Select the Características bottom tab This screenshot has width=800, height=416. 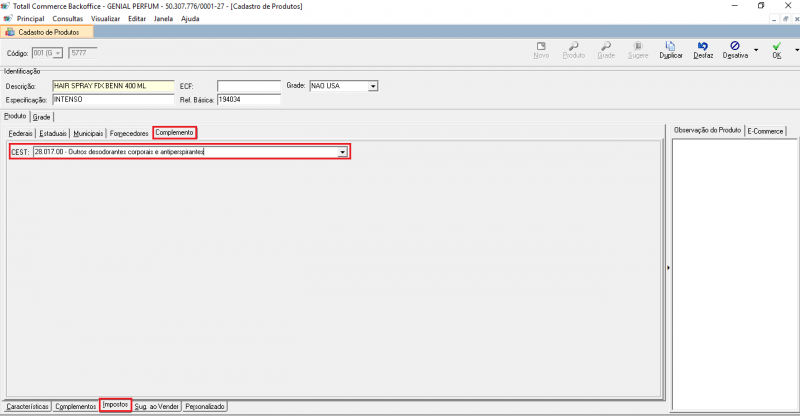[x=26, y=407]
